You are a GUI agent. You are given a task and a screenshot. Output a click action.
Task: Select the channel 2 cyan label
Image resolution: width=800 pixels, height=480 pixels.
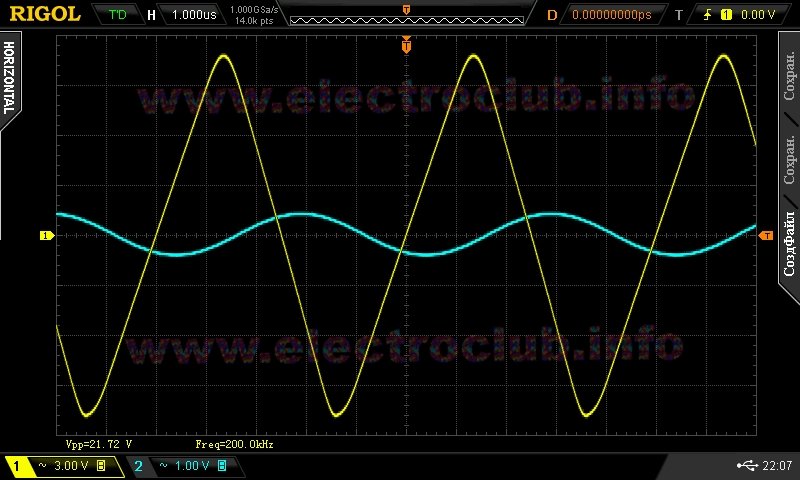138,466
